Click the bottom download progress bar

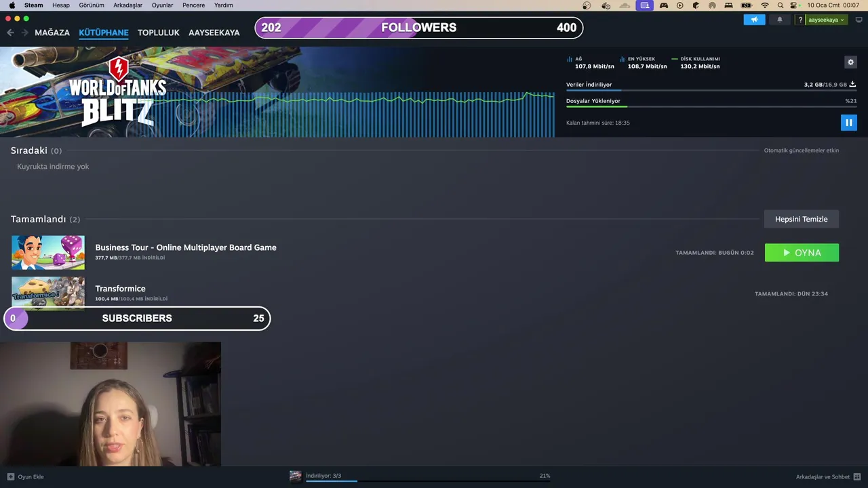428,481
